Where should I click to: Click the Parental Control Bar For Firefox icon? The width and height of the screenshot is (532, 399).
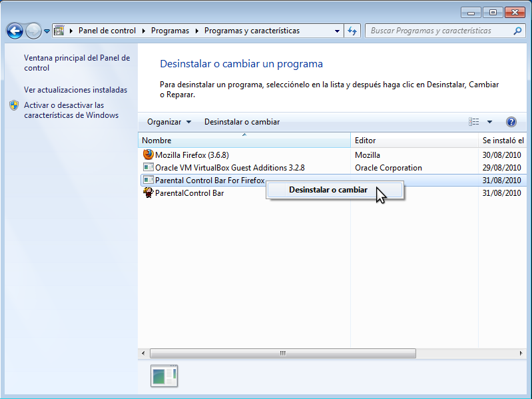(148, 180)
